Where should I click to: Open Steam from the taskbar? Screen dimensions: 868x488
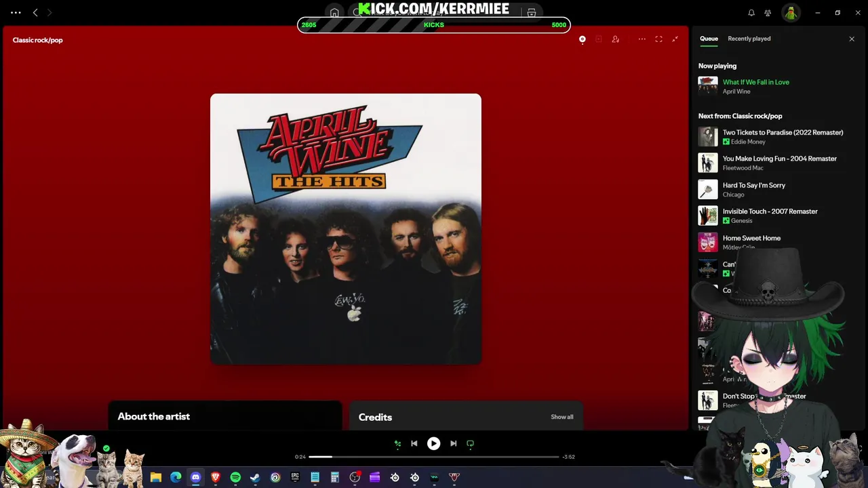pyautogui.click(x=255, y=478)
